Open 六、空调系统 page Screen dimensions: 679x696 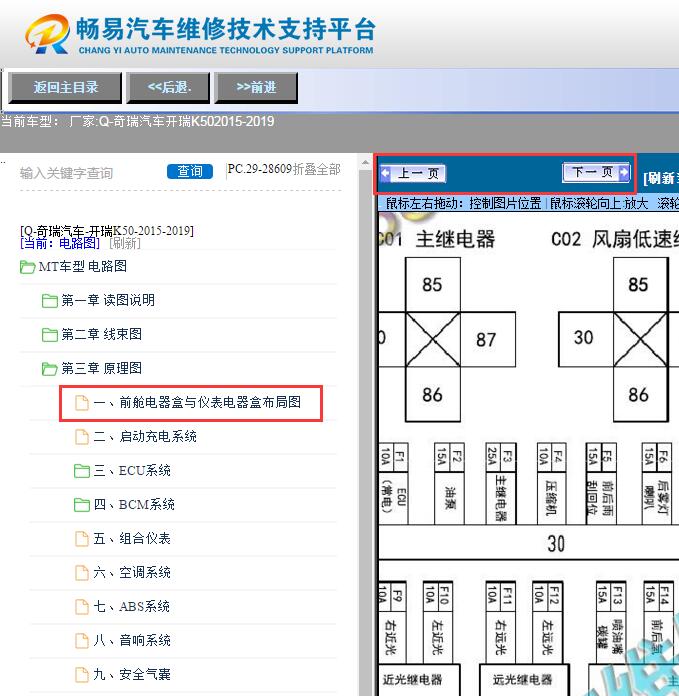(132, 573)
